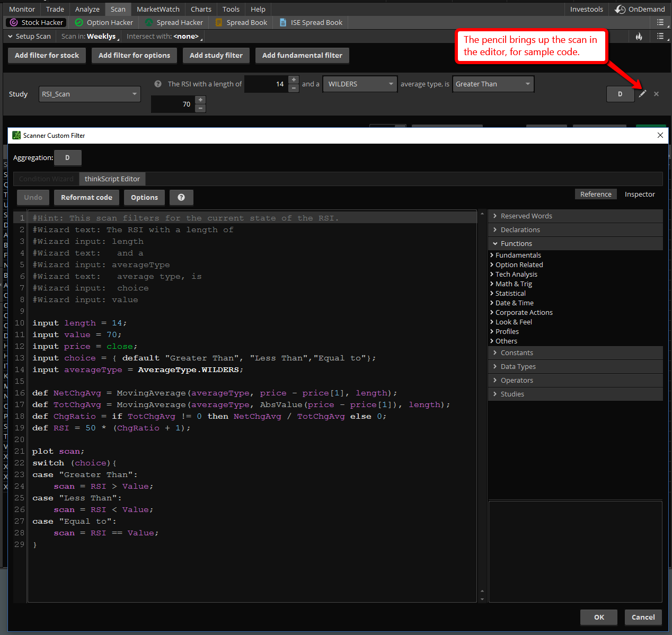The height and width of the screenshot is (635, 672).
Task: Click Add filter for stock
Action: pyautogui.click(x=47, y=55)
